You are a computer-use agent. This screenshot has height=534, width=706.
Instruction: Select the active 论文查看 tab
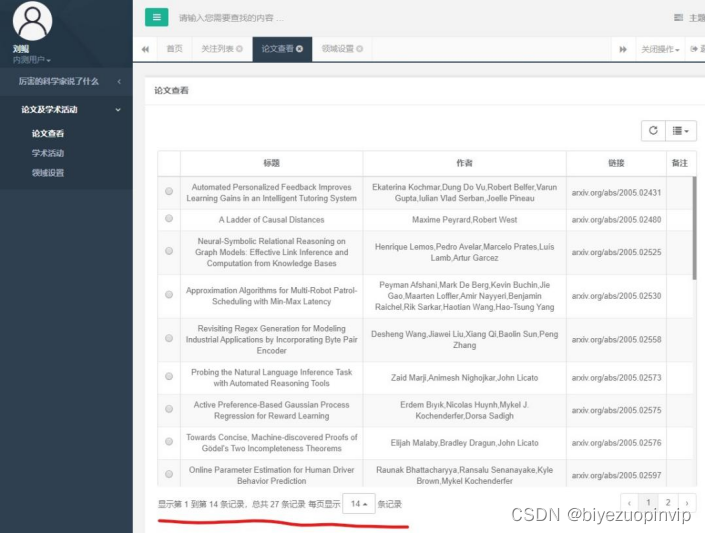[x=277, y=49]
